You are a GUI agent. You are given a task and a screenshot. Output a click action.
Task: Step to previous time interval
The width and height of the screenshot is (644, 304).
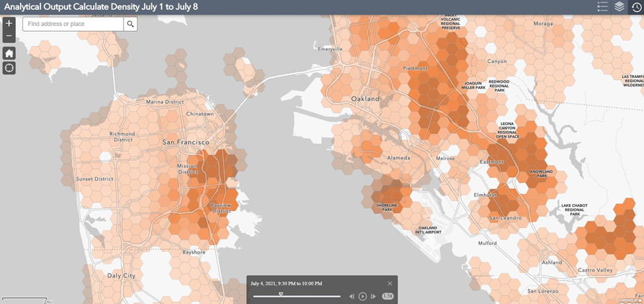[351, 296]
